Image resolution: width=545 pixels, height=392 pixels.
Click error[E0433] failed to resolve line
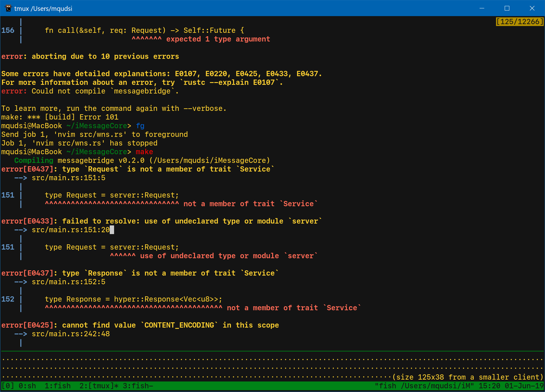(x=162, y=221)
